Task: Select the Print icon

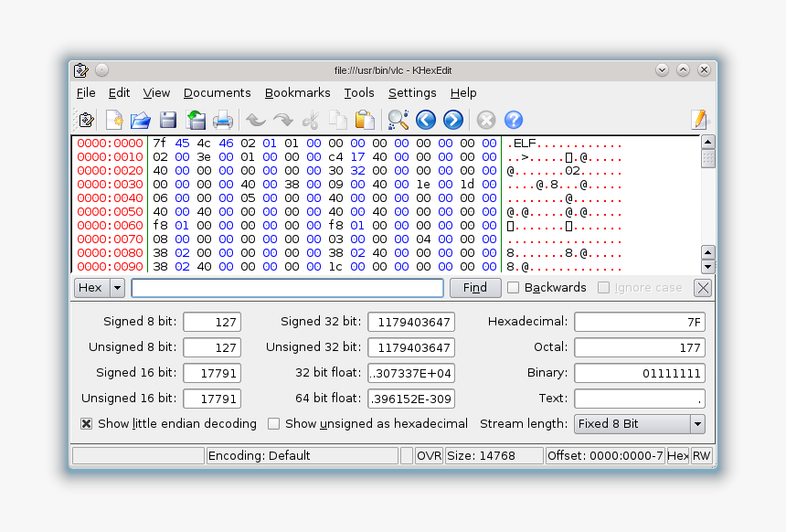Action: 224,120
